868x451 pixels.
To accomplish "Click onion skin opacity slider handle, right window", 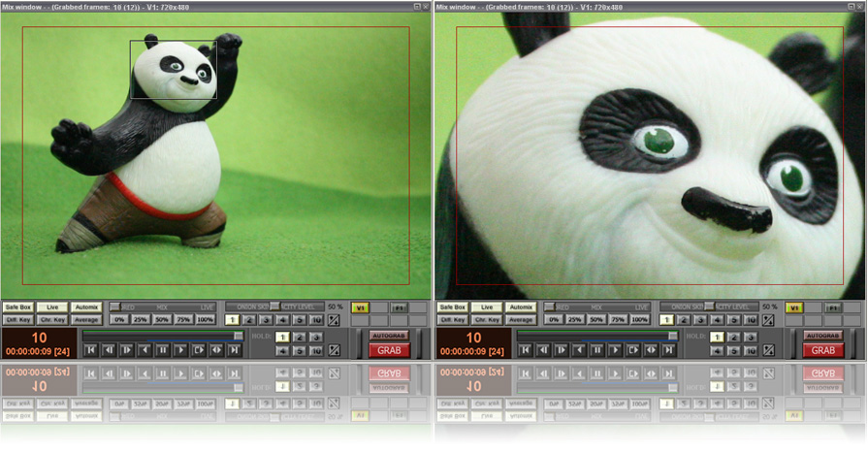I will [x=709, y=306].
